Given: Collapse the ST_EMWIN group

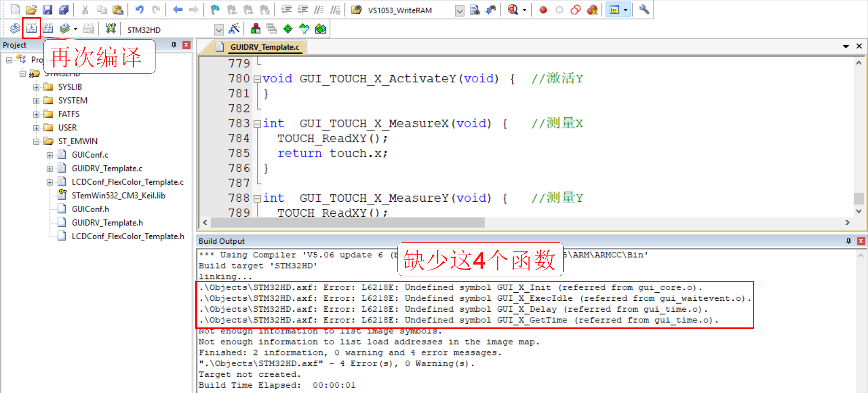Looking at the screenshot, I should pyautogui.click(x=36, y=142).
